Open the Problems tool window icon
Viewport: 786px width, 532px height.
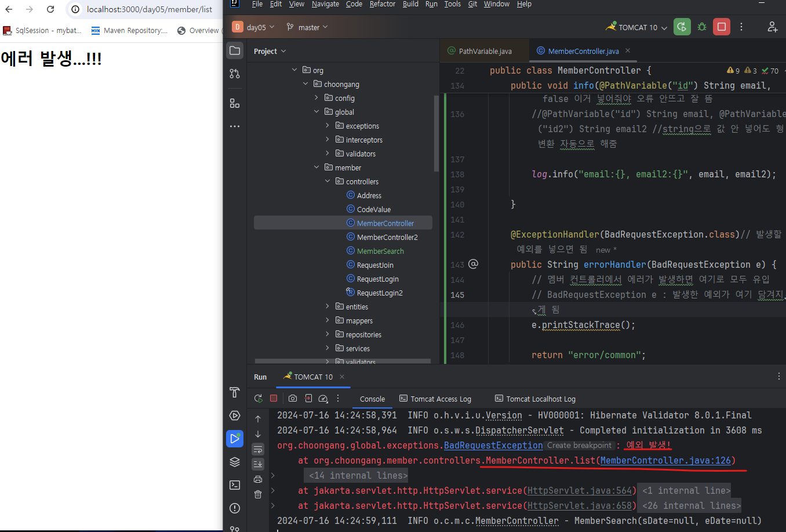click(235, 508)
